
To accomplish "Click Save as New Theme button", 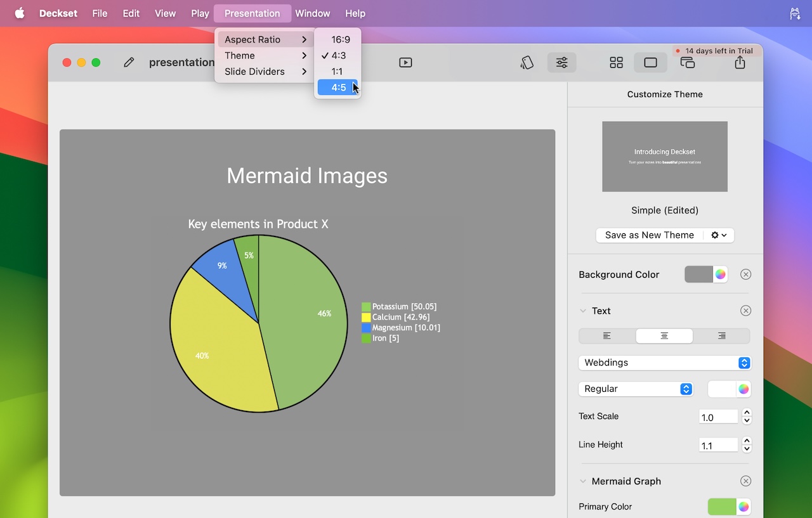I will coord(650,235).
